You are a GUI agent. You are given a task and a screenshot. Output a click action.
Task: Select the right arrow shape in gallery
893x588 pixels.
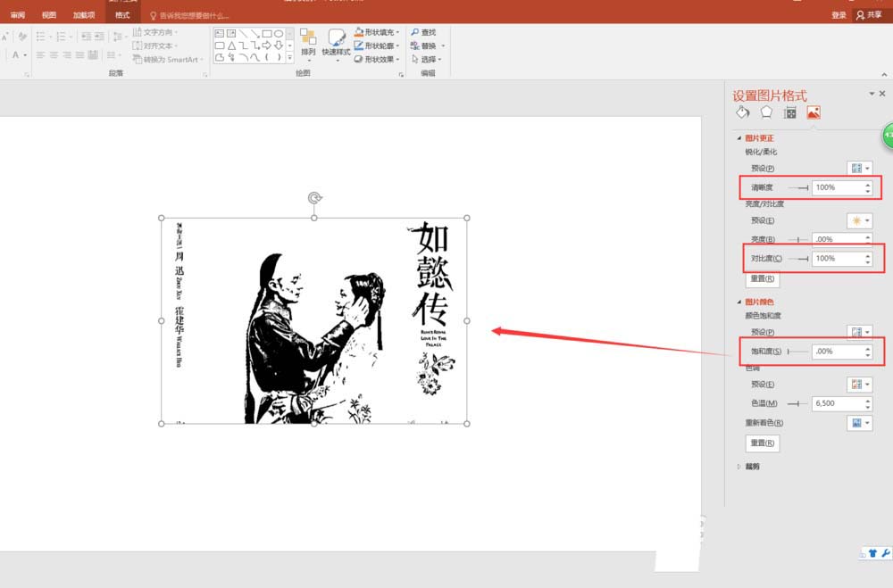[x=266, y=46]
